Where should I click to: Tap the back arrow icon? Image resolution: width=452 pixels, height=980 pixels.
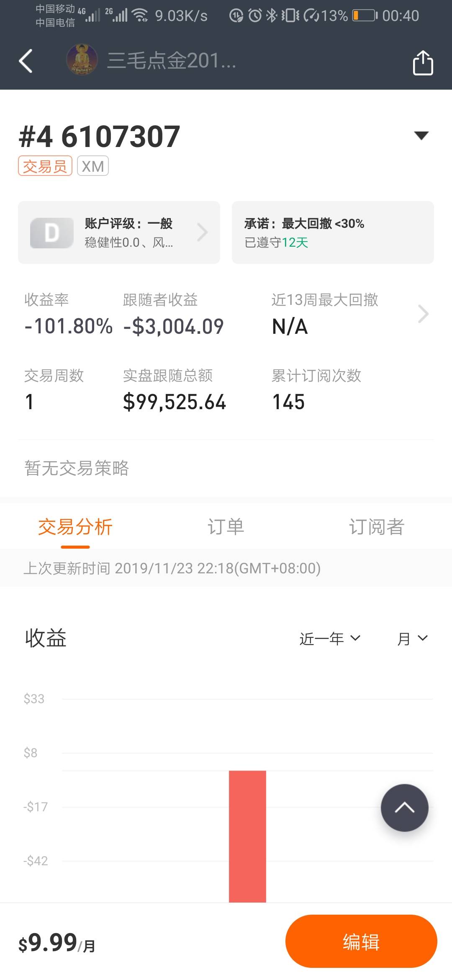click(26, 61)
